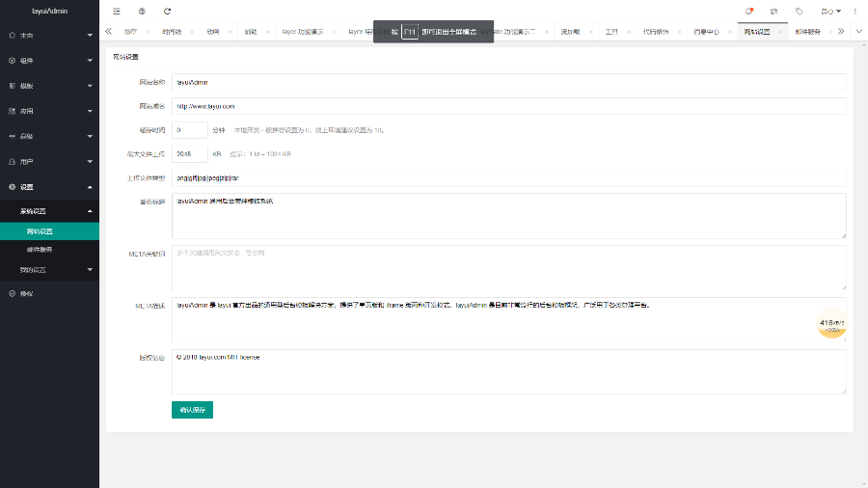Screen dimensions: 868x488
Task: Open the tag note icon in header
Action: tap(800, 11)
